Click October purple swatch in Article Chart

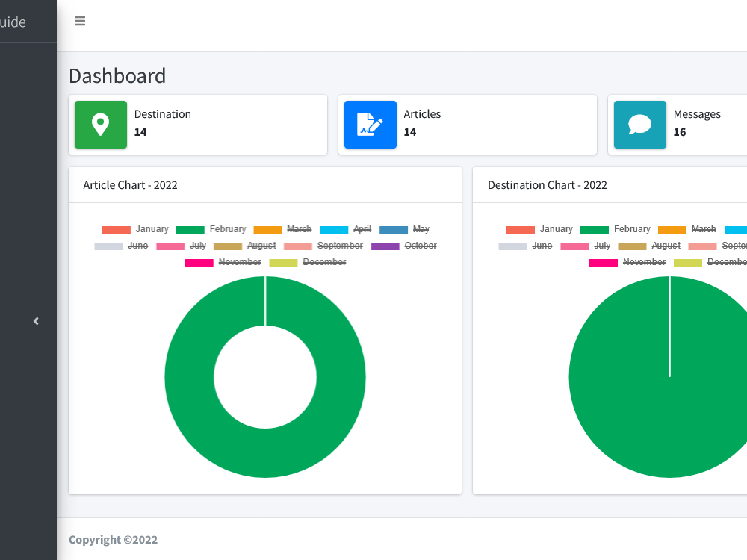tap(385, 246)
